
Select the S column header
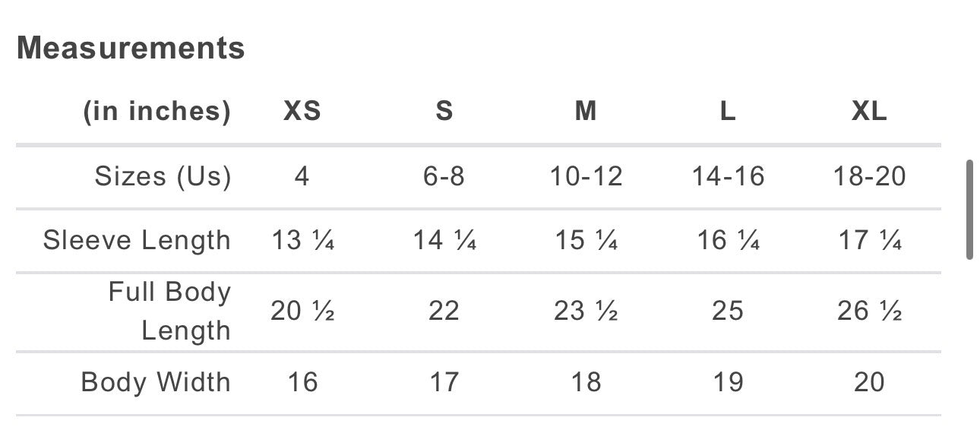[x=444, y=112]
